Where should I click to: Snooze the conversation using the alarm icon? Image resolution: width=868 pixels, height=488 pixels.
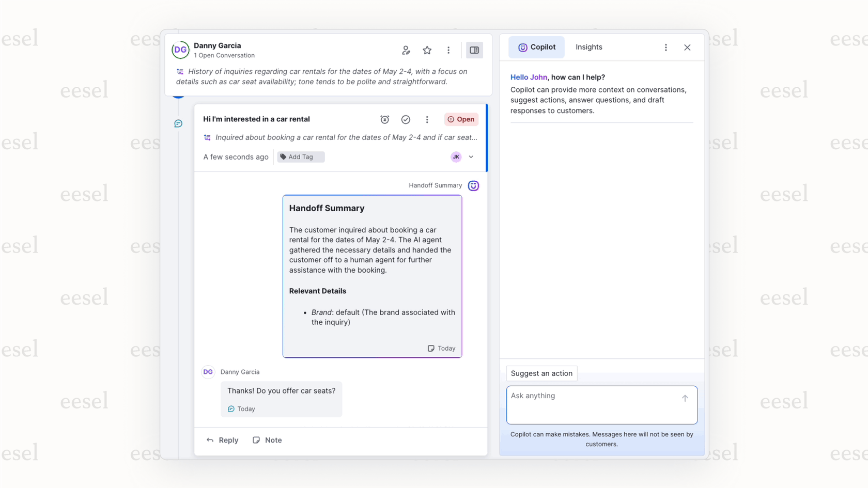385,119
